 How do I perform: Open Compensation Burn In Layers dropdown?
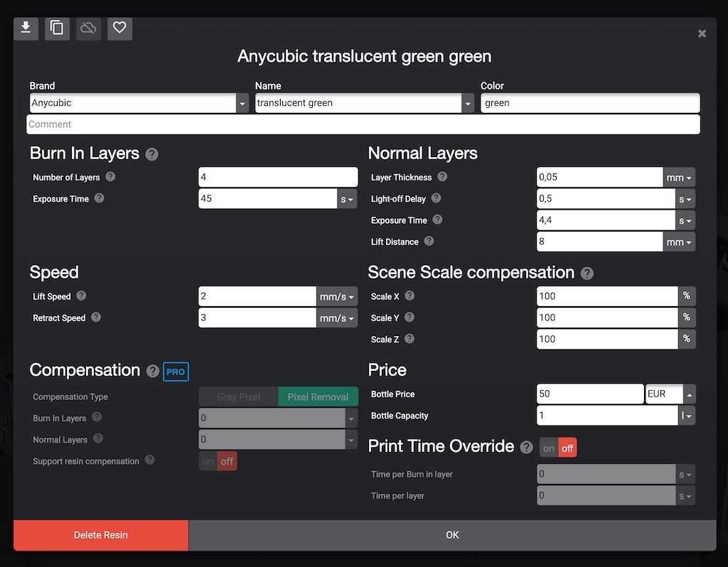(351, 418)
